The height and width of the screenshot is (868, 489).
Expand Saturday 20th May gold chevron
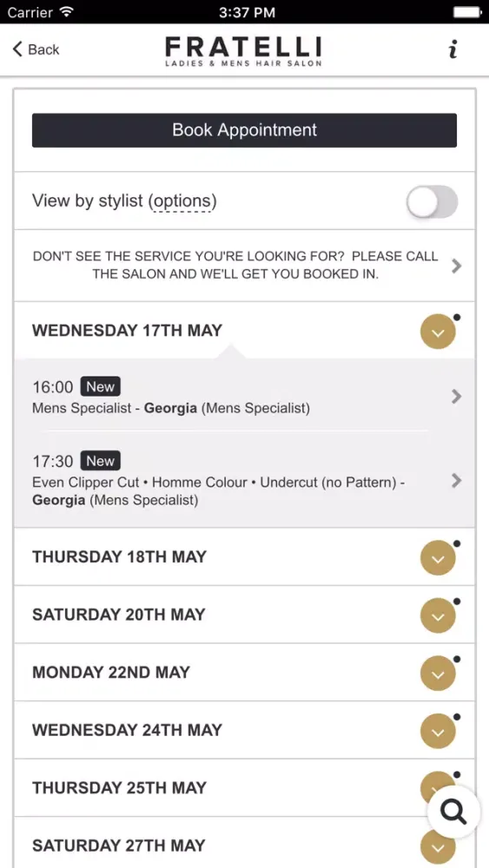click(x=438, y=615)
